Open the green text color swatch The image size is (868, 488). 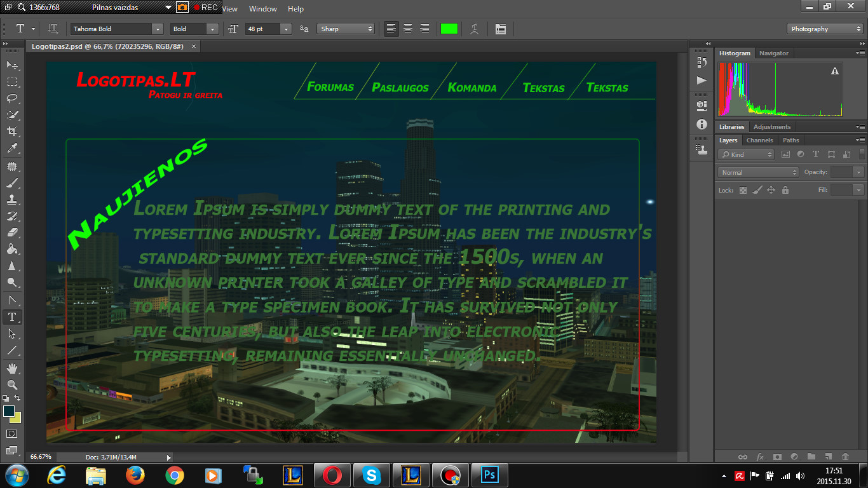point(449,29)
